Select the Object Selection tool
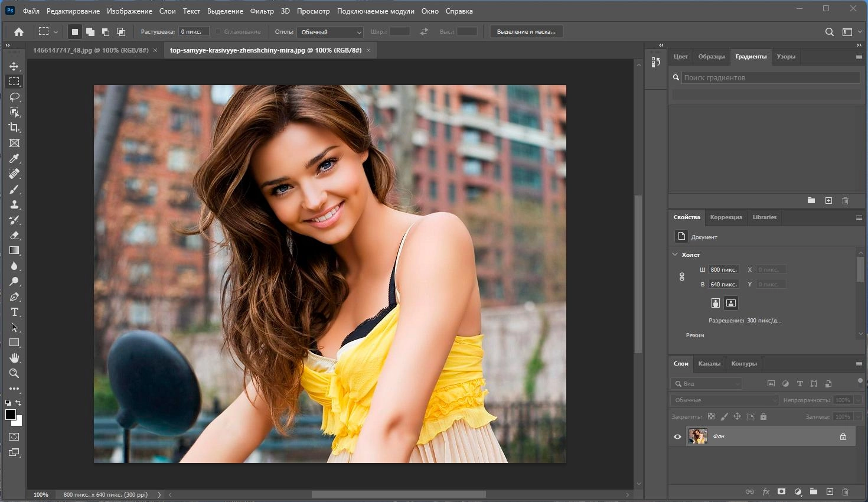 pos(14,112)
